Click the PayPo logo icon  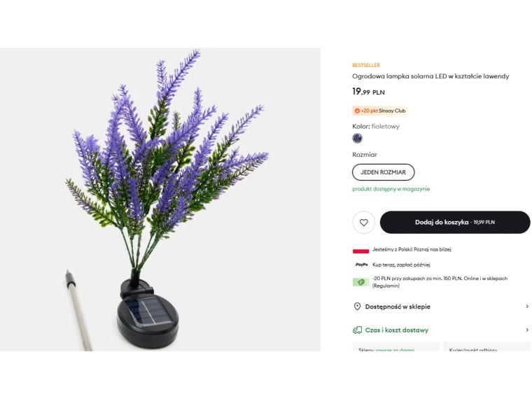click(360, 265)
